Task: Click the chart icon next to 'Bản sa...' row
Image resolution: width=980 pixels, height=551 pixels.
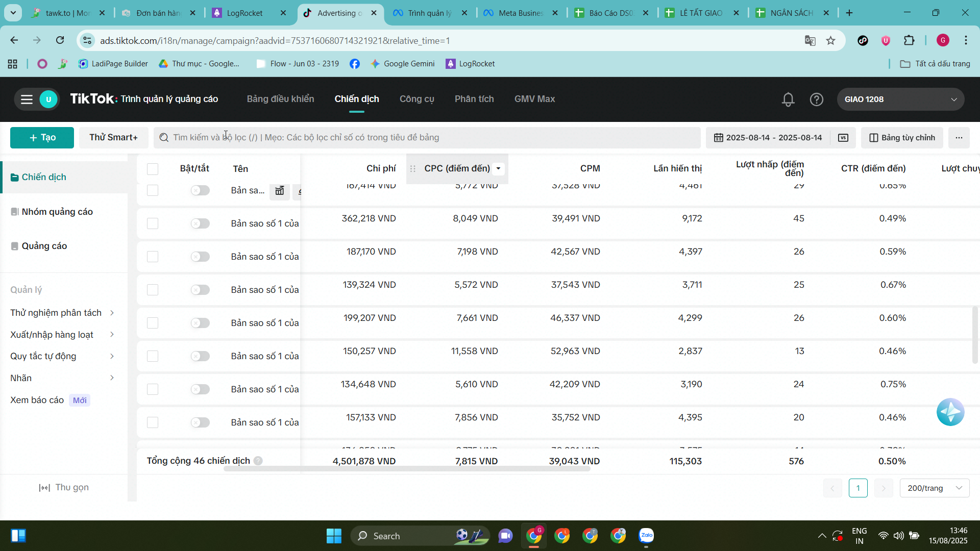Action: coord(280,191)
